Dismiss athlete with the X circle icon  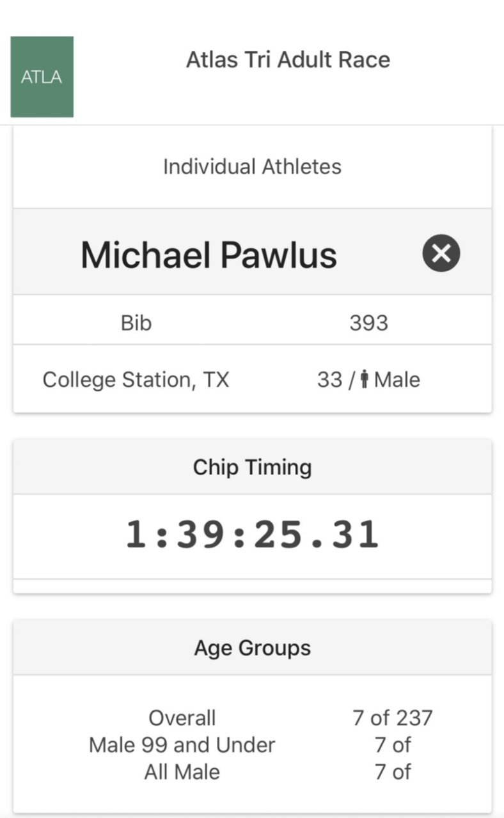click(x=441, y=253)
